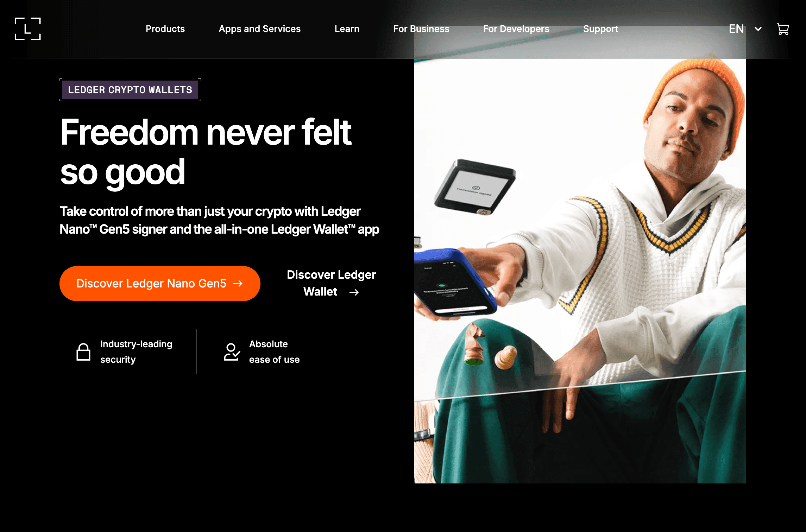
Task: Hit the arrow beside Discover Ledger Wallet
Action: [354, 292]
